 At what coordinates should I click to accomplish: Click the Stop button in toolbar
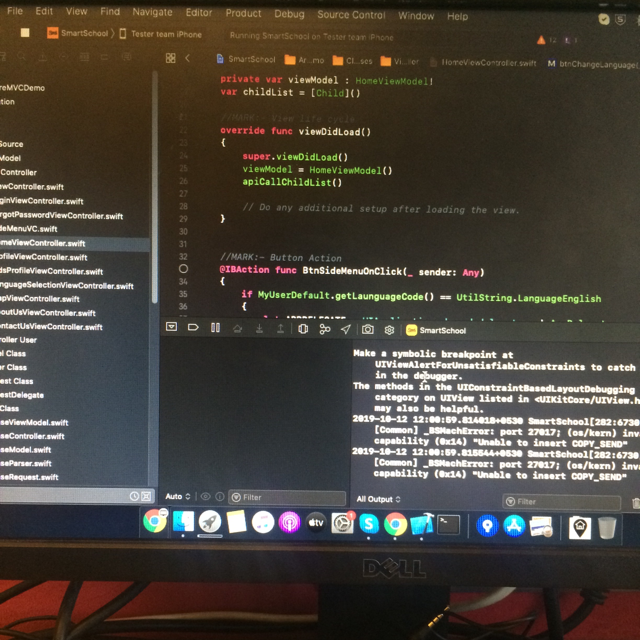pyautogui.click(x=24, y=35)
